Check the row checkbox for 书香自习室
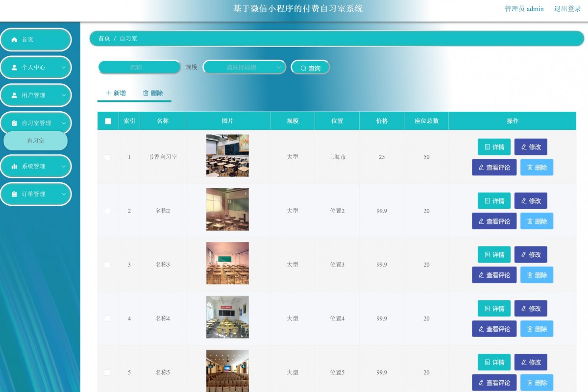This screenshot has width=588, height=392. [x=108, y=157]
